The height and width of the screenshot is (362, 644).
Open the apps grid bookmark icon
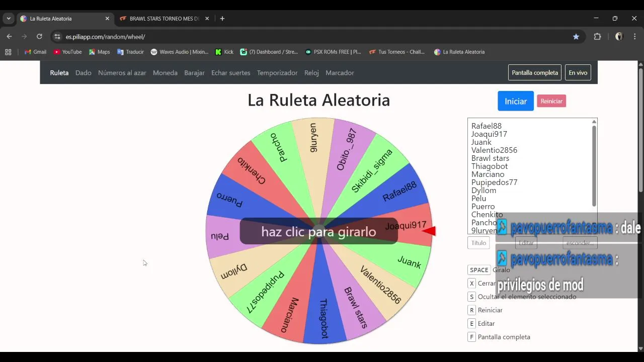click(x=8, y=52)
